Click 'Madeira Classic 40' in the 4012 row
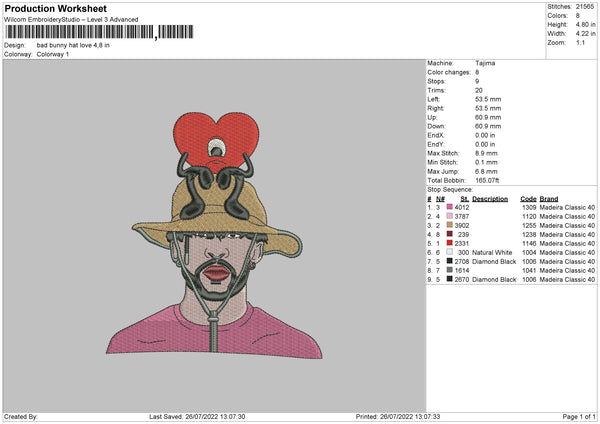 point(567,207)
